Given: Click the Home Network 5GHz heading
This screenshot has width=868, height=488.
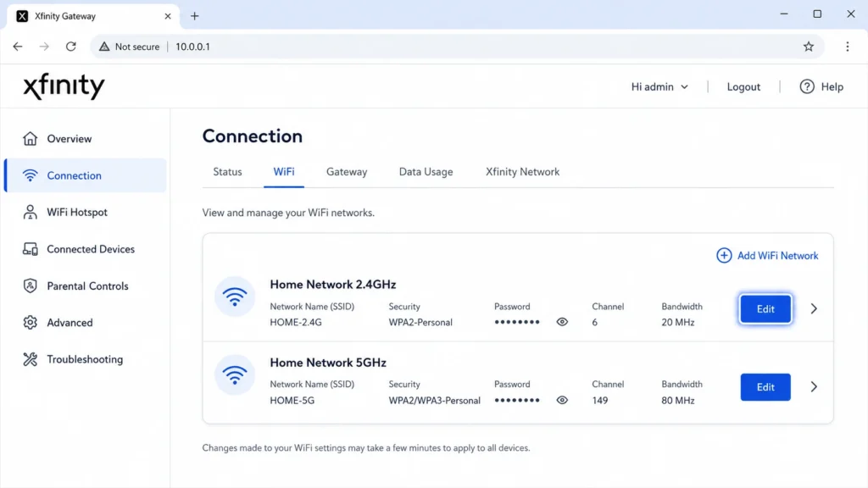Looking at the screenshot, I should [x=328, y=363].
